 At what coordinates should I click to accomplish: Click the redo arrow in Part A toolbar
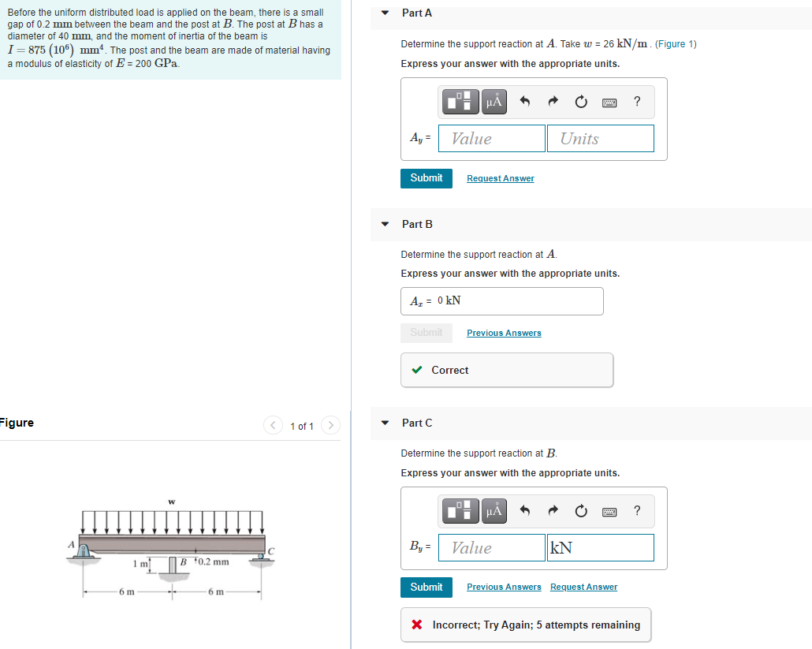pos(553,101)
